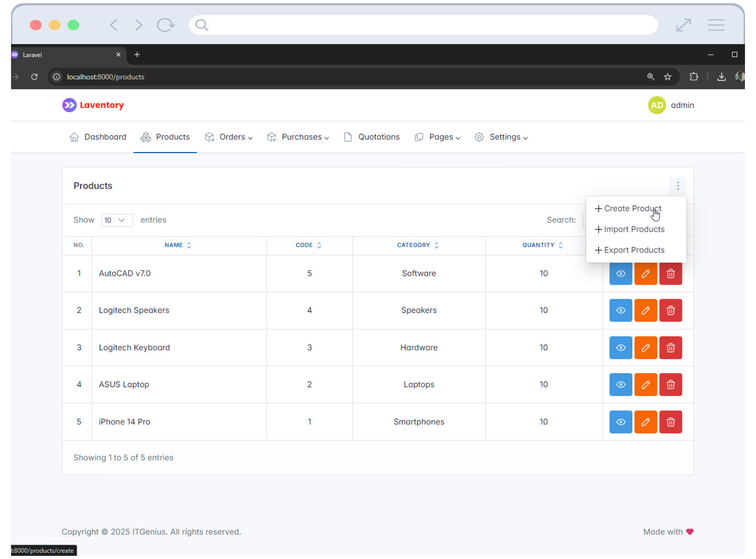Viewport: 756px width, 559px height.
Task: Navigate to Dashboard tab
Action: (106, 137)
